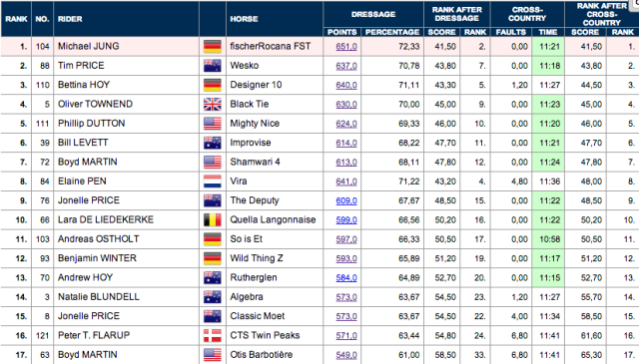Screen dimensions: 639x364
Task: Open dressage points link 637,0 for Wesko
Action: (346, 66)
